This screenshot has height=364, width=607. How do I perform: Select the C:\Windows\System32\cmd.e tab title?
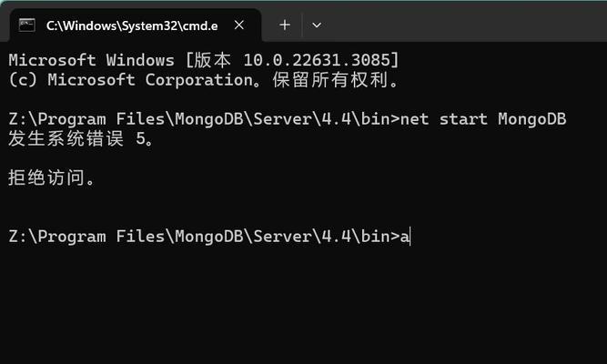pyautogui.click(x=132, y=25)
